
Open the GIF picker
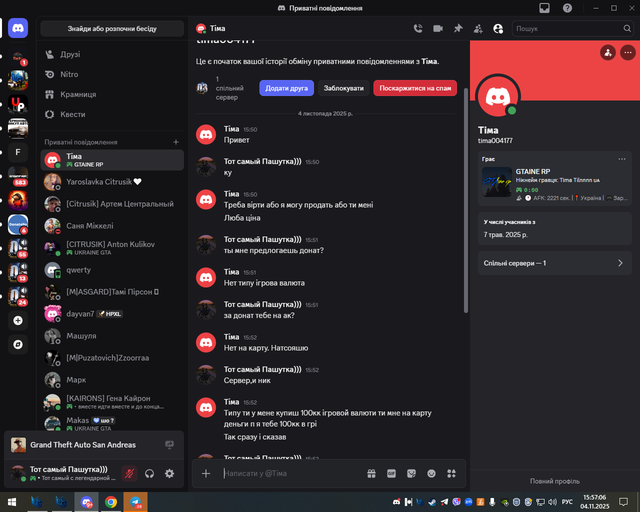coord(391,474)
